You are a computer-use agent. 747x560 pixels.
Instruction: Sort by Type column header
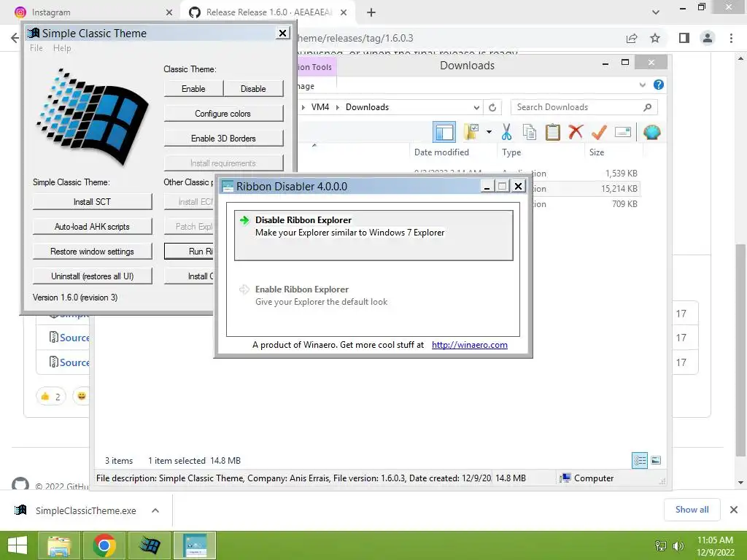(x=511, y=152)
